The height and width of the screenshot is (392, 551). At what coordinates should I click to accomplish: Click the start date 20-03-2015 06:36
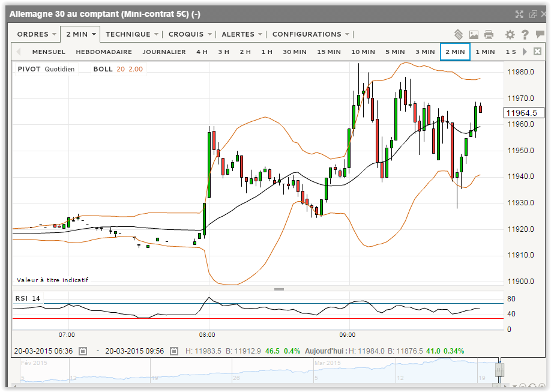coord(43,351)
